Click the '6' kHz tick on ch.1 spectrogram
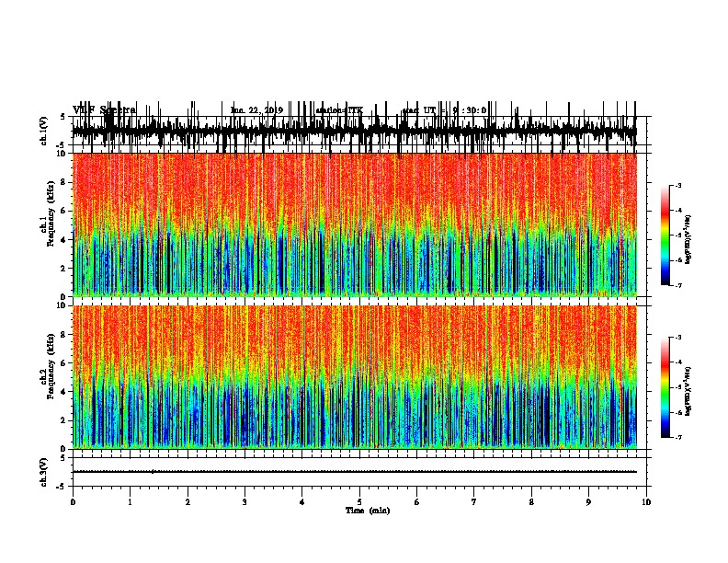 click(x=63, y=211)
